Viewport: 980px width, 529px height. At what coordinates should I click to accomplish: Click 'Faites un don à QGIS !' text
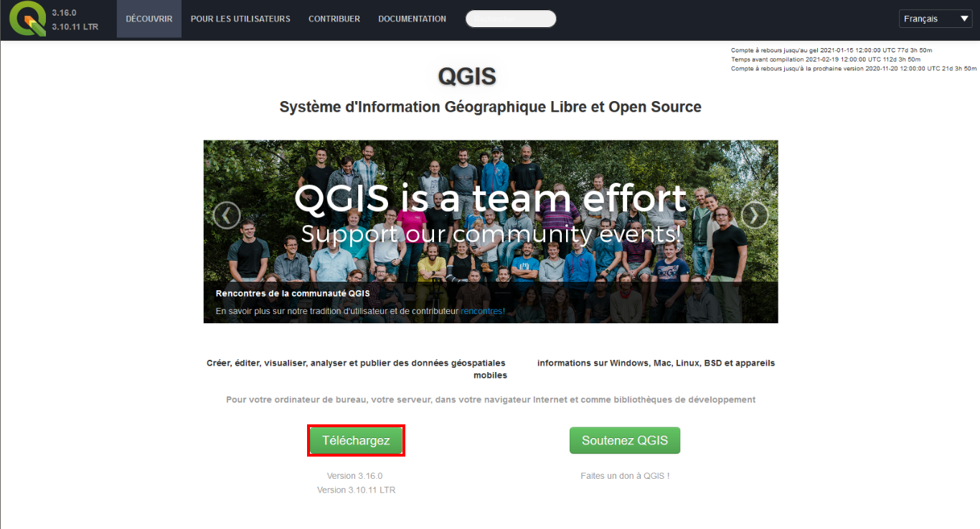(625, 476)
